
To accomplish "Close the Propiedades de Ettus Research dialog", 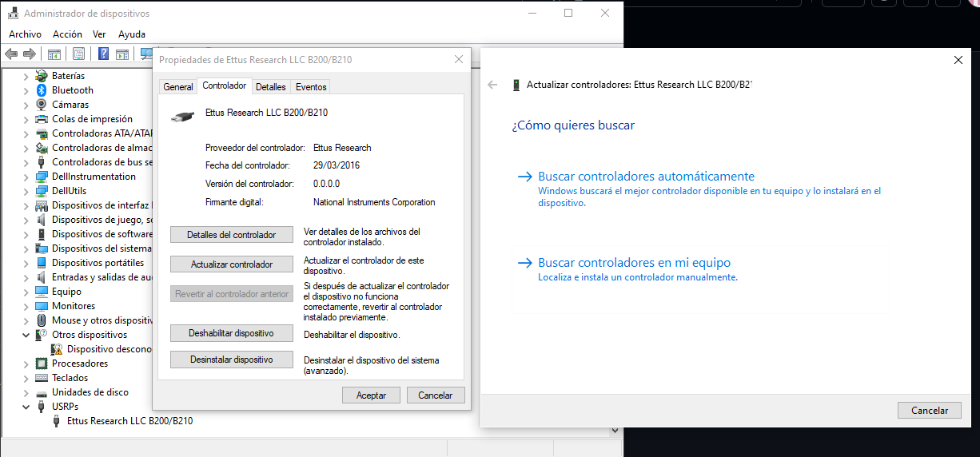I will pos(458,59).
